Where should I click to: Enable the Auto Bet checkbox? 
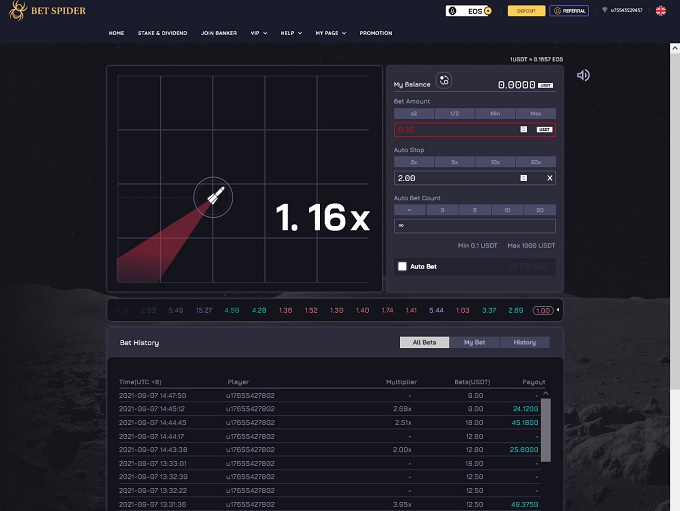[402, 267]
